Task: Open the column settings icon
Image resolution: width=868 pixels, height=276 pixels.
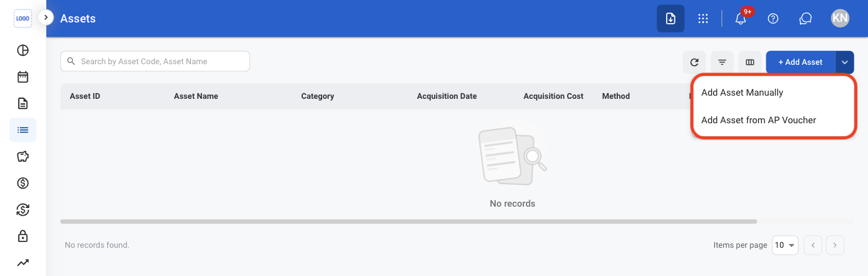Action: point(750,62)
